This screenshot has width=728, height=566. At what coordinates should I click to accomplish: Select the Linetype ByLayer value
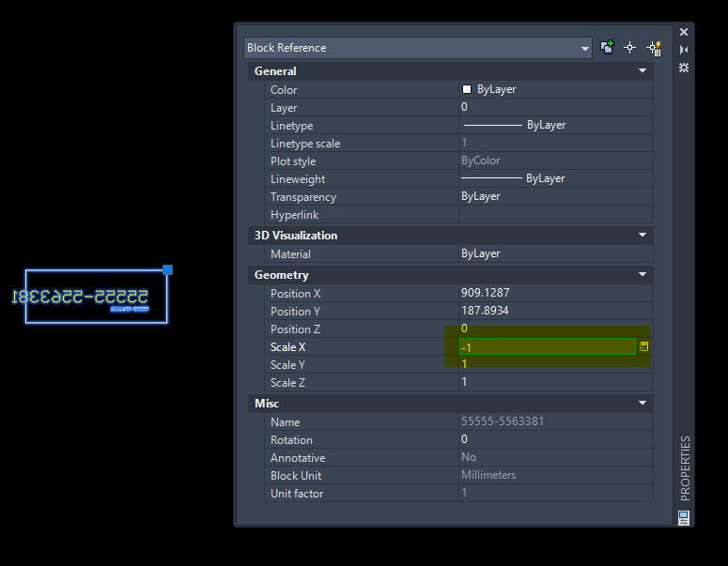[x=556, y=125]
